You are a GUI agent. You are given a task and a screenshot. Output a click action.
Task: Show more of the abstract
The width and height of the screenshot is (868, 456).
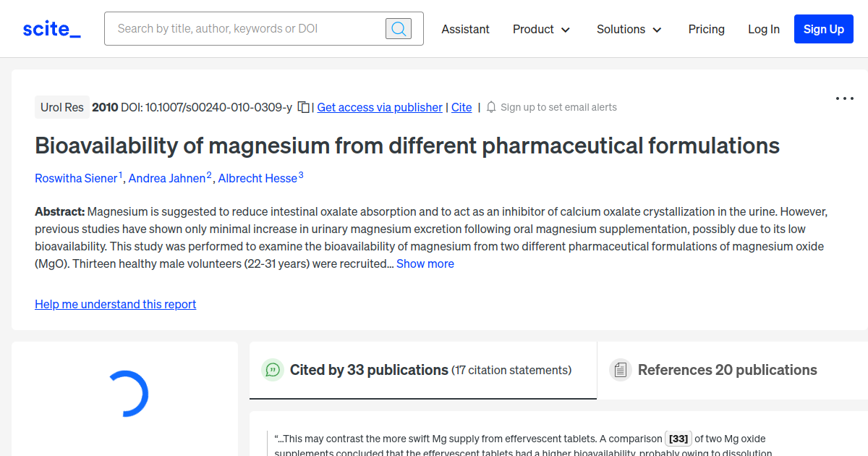tap(425, 263)
